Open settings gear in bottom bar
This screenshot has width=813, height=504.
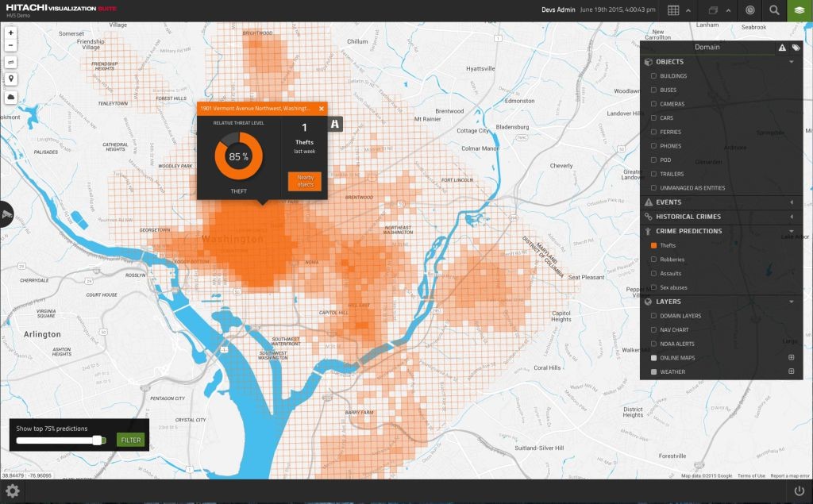tap(12, 491)
